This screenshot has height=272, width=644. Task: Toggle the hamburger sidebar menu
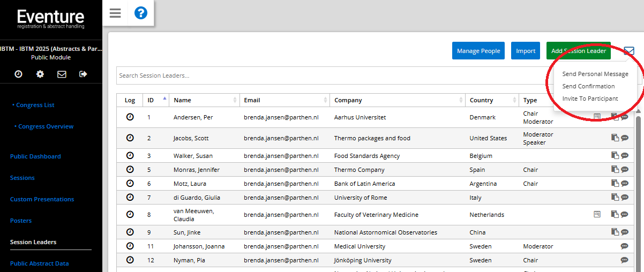115,13
